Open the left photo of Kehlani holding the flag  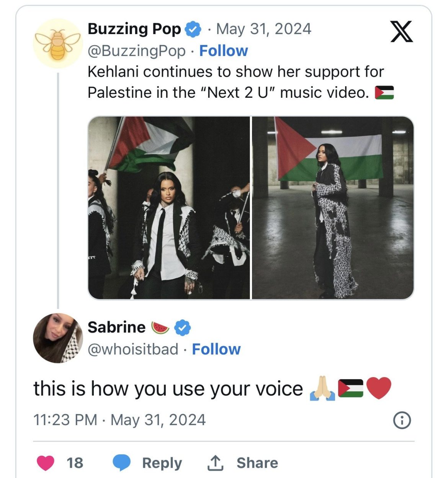pos(168,207)
